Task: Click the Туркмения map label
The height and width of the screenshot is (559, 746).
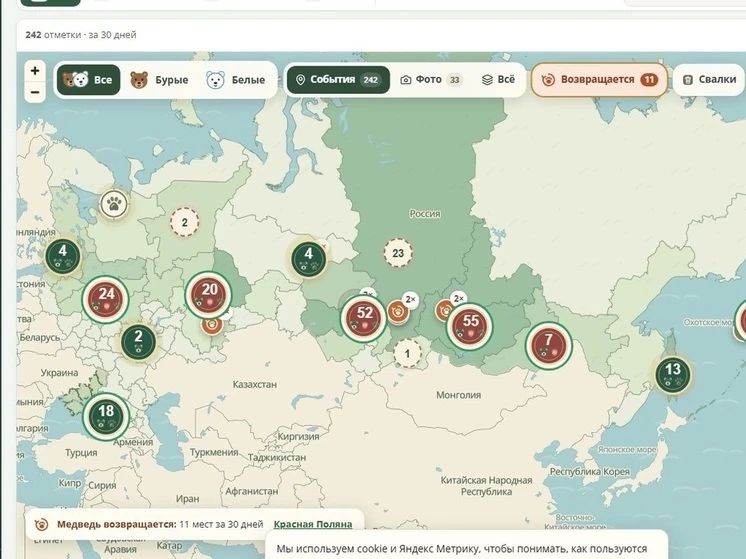Action: click(x=214, y=452)
